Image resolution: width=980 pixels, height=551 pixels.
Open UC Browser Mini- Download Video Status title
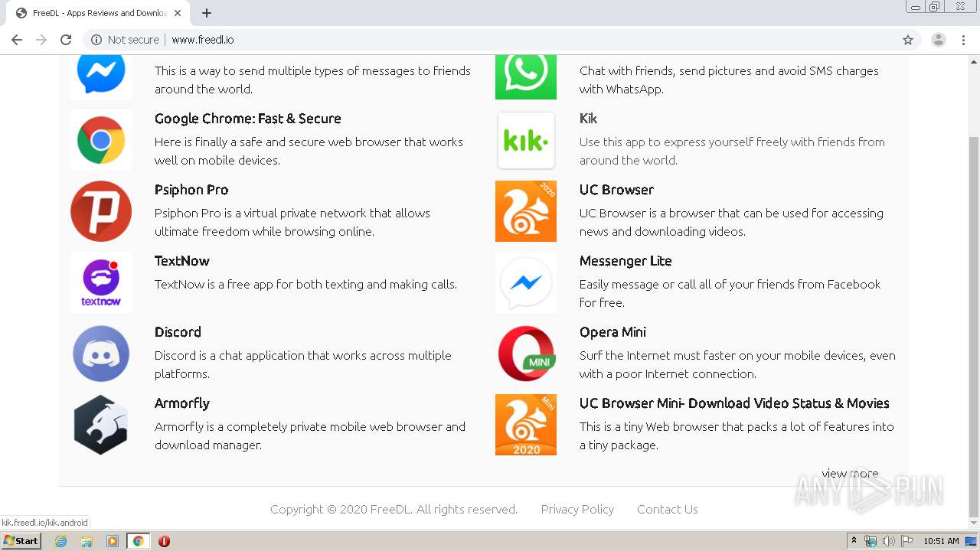(x=734, y=403)
